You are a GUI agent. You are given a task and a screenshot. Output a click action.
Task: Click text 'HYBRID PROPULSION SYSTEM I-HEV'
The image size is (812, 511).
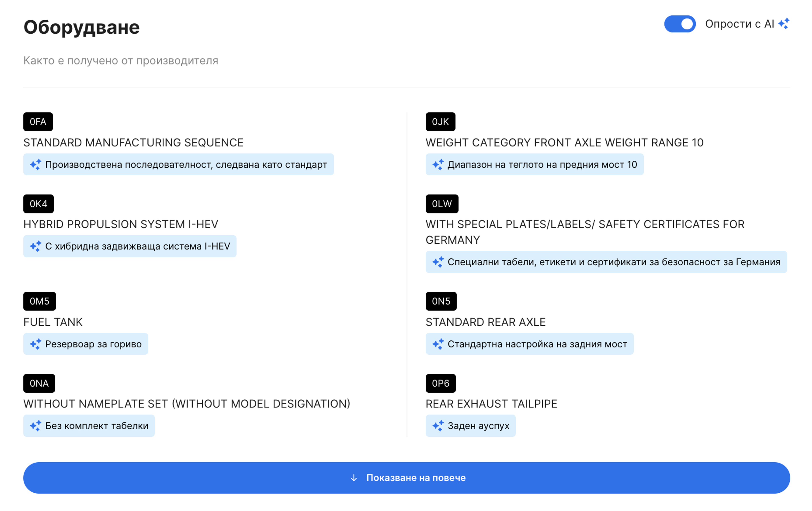(x=121, y=224)
